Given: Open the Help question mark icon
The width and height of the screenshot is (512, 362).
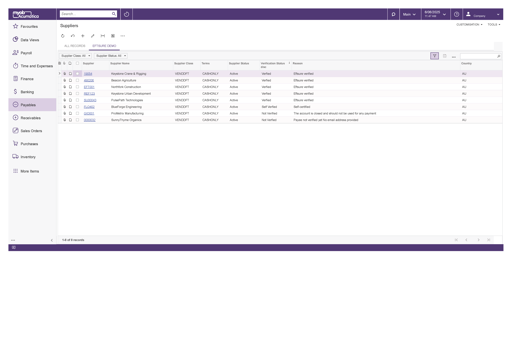Looking at the screenshot, I should click(x=456, y=14).
